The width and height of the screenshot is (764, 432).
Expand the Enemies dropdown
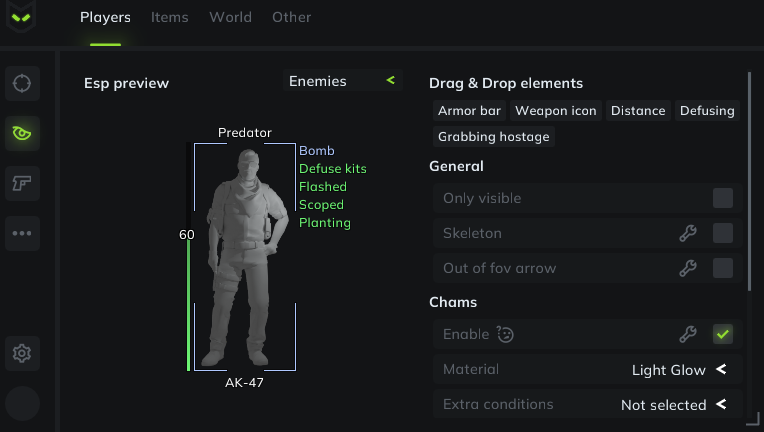(x=340, y=81)
